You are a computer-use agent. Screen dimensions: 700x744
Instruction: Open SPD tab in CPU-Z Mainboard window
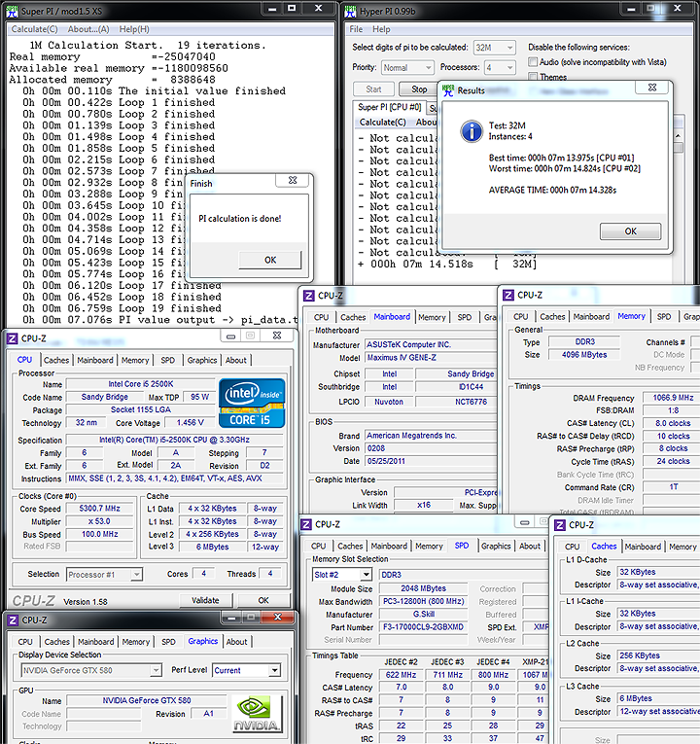[465, 317]
